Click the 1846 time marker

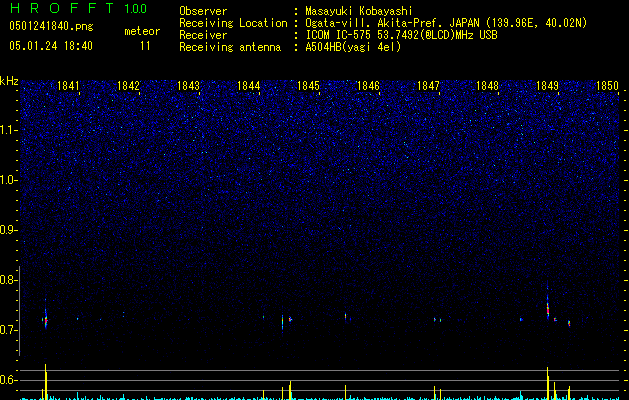pos(368,86)
